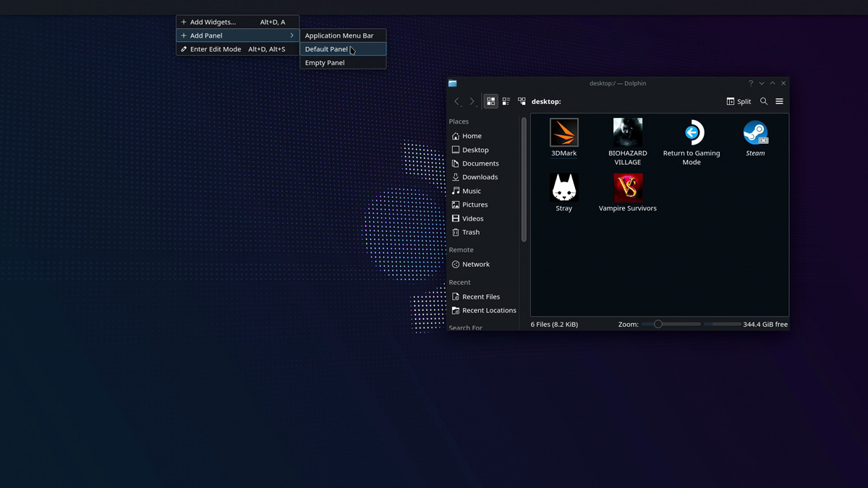Switch Dolphin to Details tree view mode
This screenshot has width=868, height=488.
[522, 101]
